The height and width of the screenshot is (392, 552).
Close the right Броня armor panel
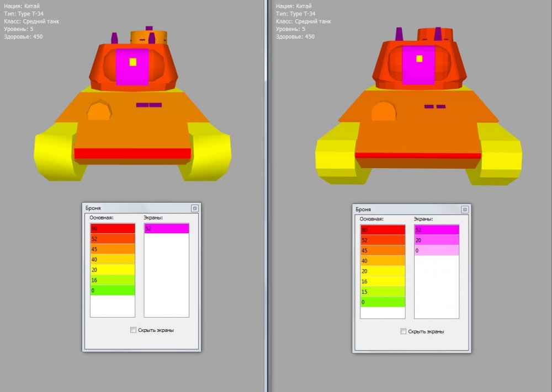(x=465, y=210)
